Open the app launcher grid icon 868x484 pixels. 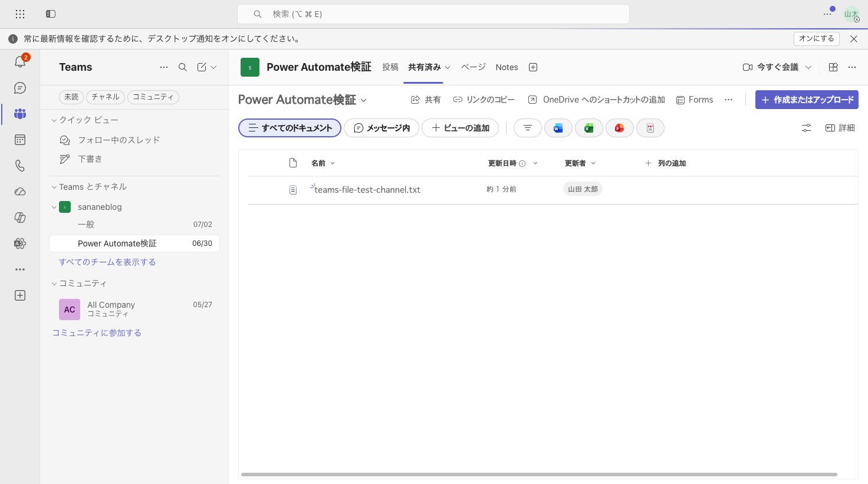[x=20, y=14]
